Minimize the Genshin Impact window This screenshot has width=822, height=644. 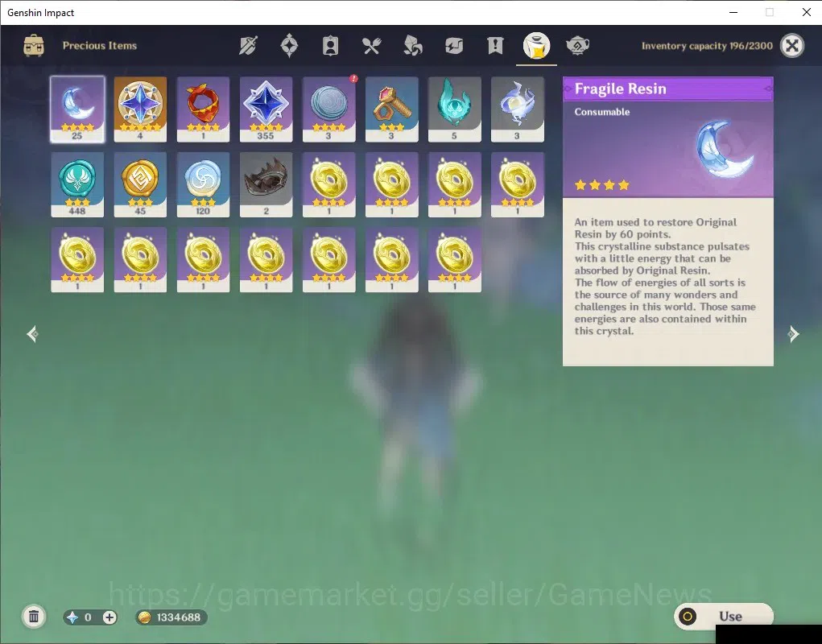tap(733, 12)
